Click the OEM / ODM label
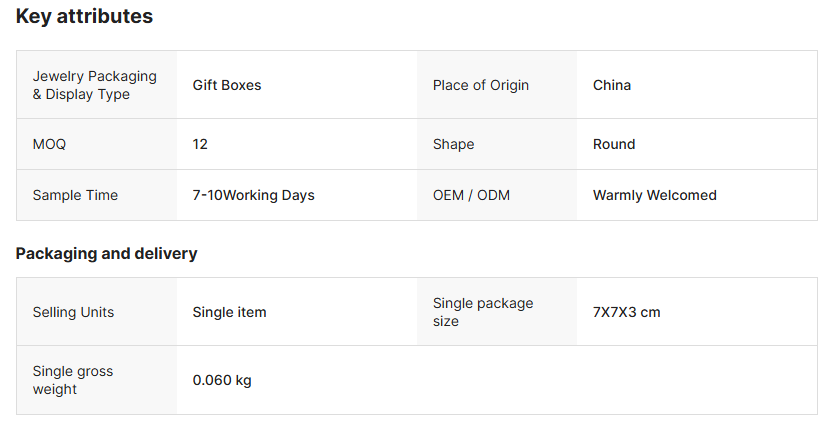Screen dimensions: 834x422 (x=471, y=195)
